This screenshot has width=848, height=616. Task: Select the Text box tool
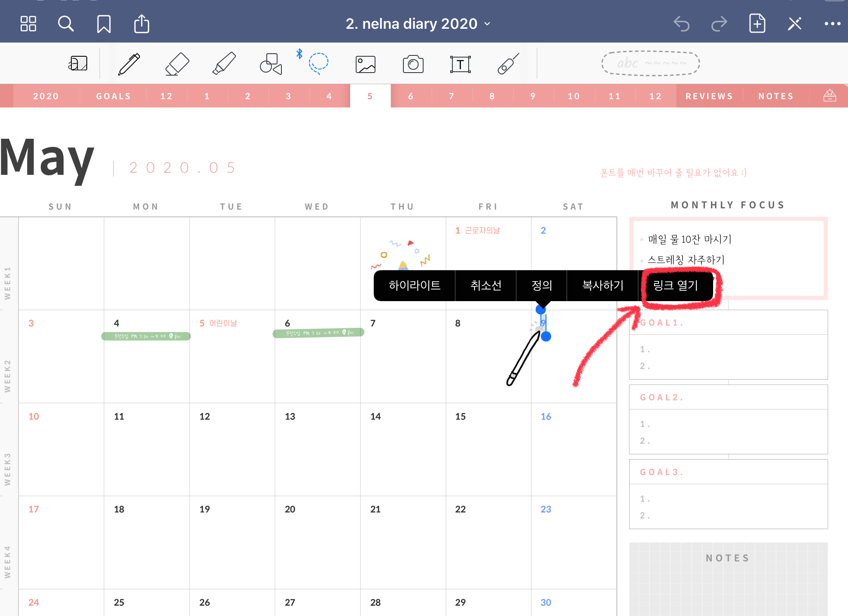tap(460, 64)
